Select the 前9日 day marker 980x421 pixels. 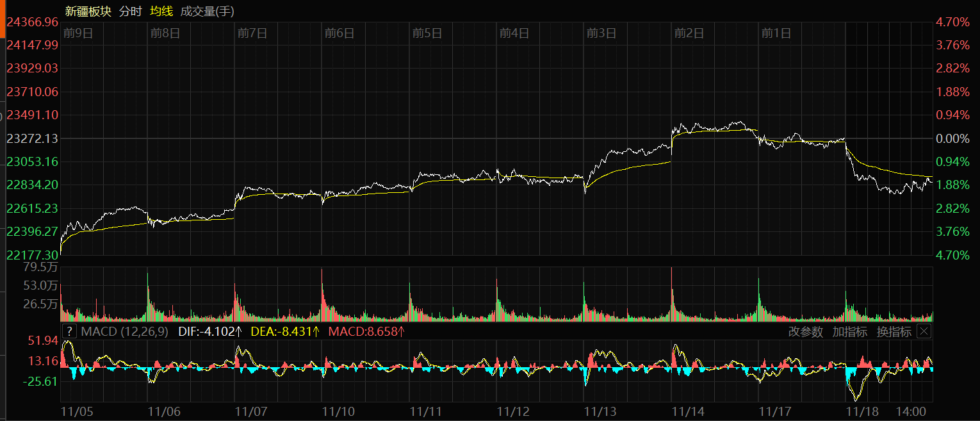79,33
